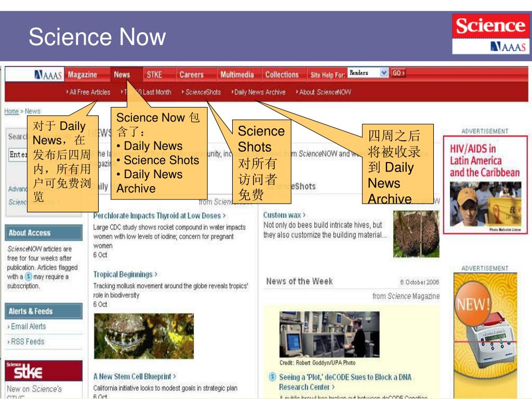Click the AAAS logo in the red navigation bar

click(x=48, y=75)
